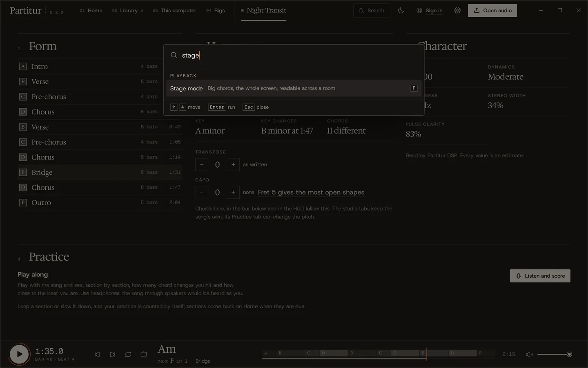Select the Night Transit song tab
588x368 pixels.
coord(263,11)
